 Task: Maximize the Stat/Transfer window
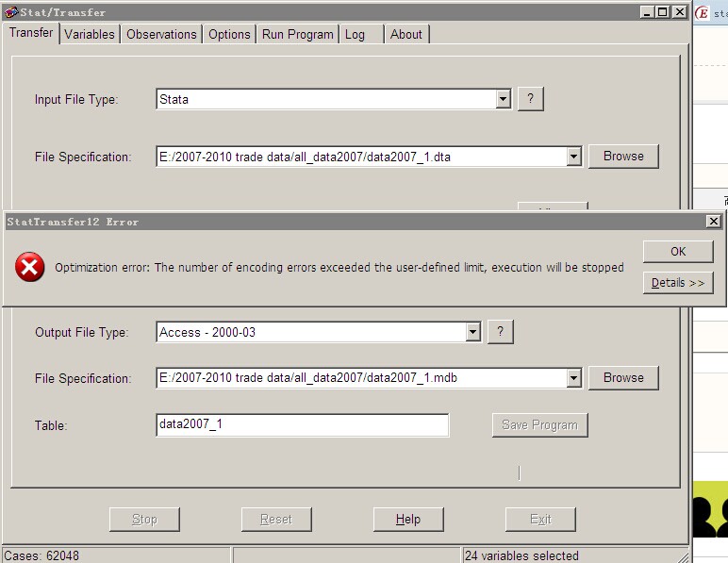tap(663, 12)
